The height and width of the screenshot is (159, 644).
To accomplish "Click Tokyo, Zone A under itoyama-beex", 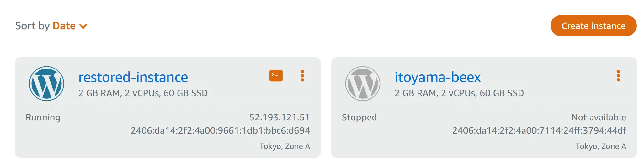I will point(601,146).
